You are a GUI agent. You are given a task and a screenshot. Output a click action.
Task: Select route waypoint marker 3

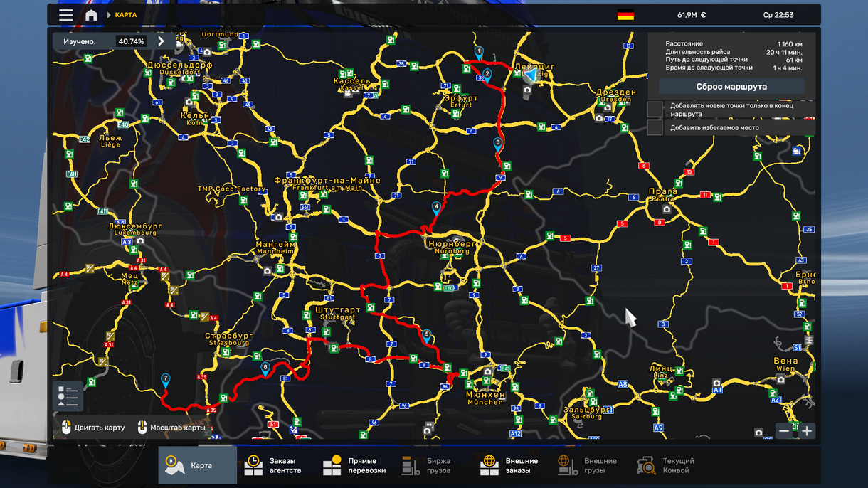(497, 144)
